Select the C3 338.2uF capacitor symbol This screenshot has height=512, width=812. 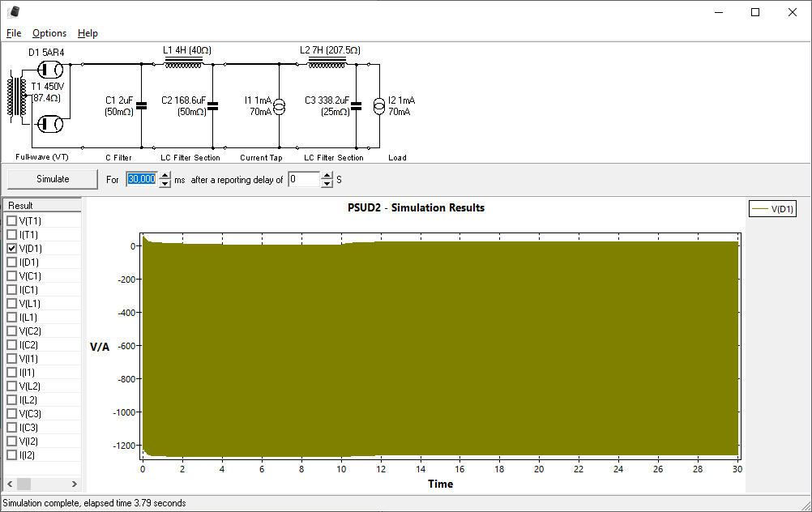(356, 105)
